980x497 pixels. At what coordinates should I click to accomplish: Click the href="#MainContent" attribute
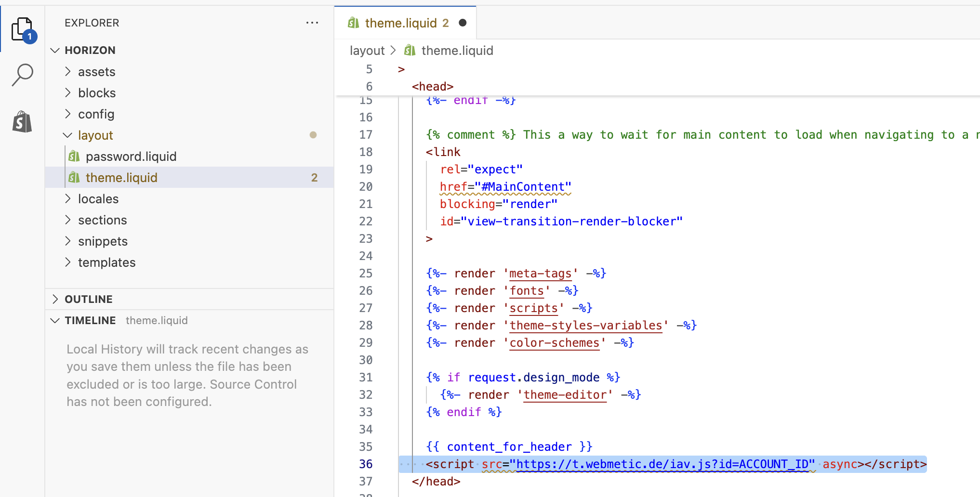505,187
